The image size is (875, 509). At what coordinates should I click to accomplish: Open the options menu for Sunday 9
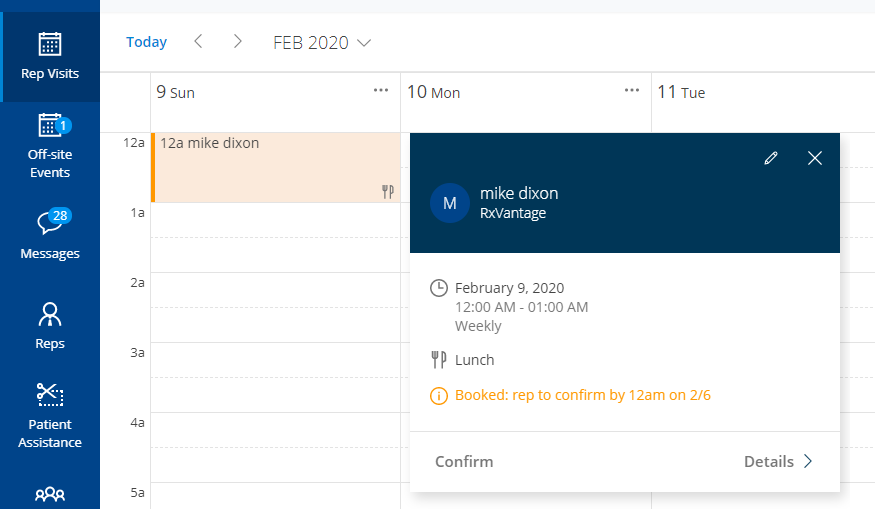point(381,90)
